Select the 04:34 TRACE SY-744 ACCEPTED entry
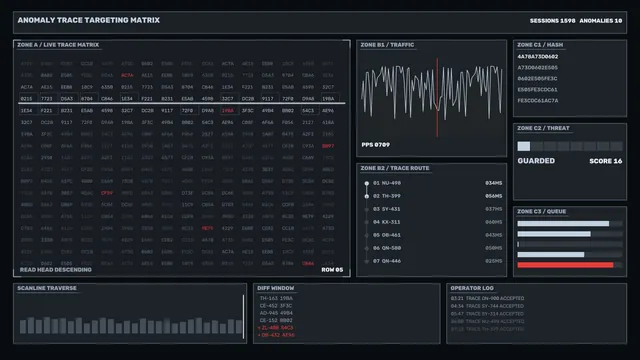The height and width of the screenshot is (360, 640). pos(487,306)
